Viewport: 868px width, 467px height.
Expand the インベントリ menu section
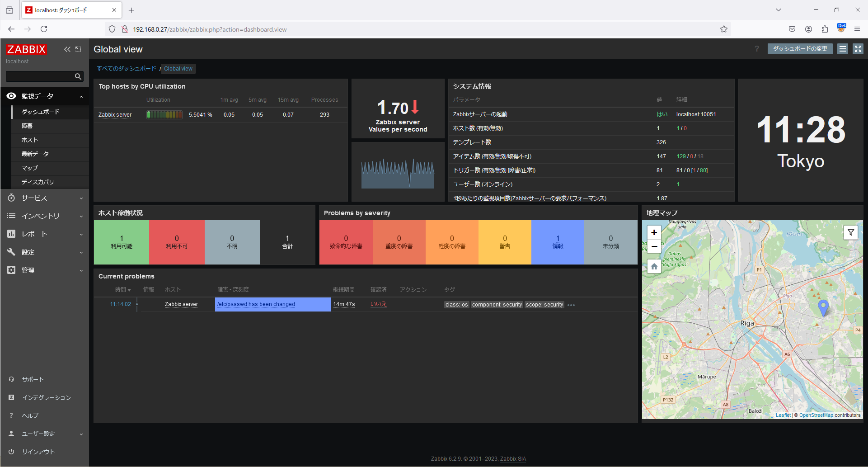pyautogui.click(x=45, y=216)
